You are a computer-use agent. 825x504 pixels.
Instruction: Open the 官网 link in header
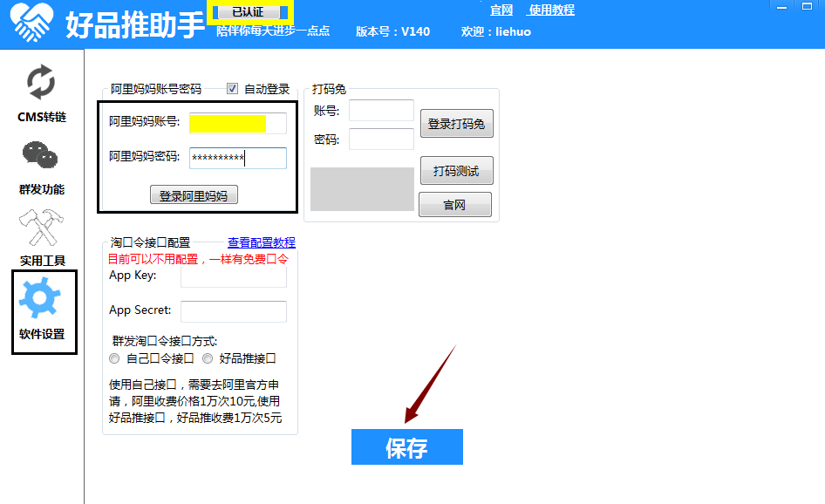pos(501,10)
